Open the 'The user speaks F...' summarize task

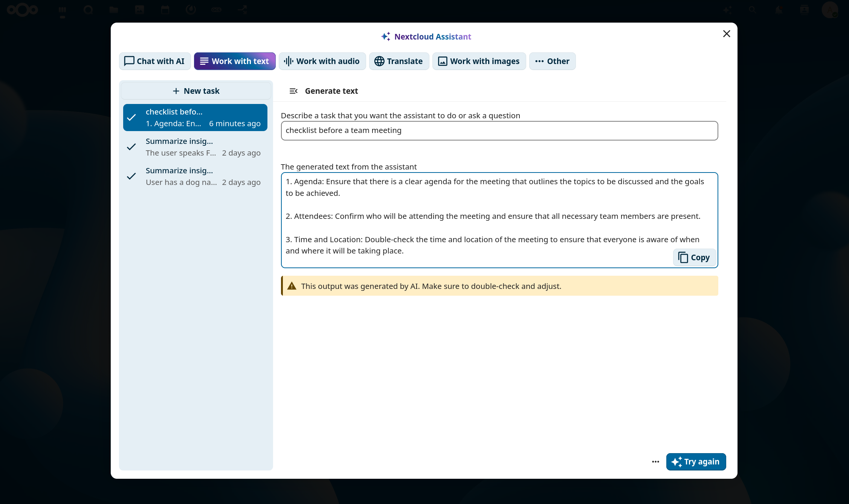pos(195,147)
